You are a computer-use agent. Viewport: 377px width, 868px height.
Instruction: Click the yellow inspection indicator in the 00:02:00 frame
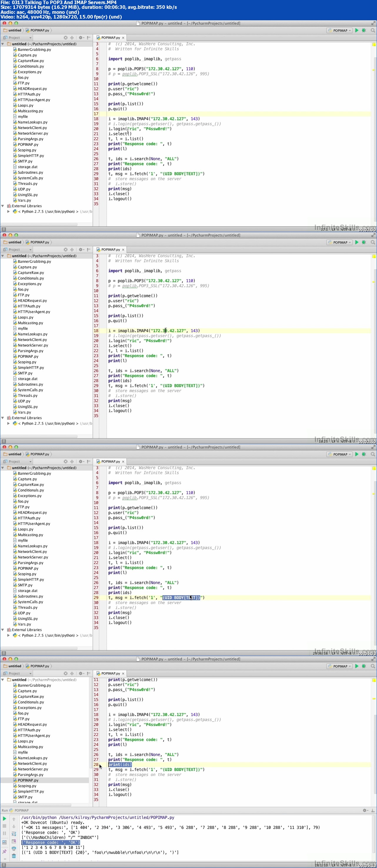[x=374, y=44]
